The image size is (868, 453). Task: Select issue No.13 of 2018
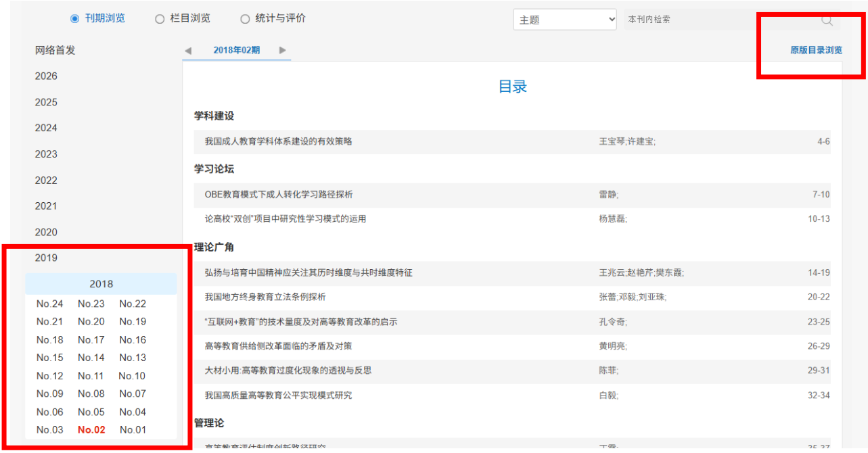(133, 358)
